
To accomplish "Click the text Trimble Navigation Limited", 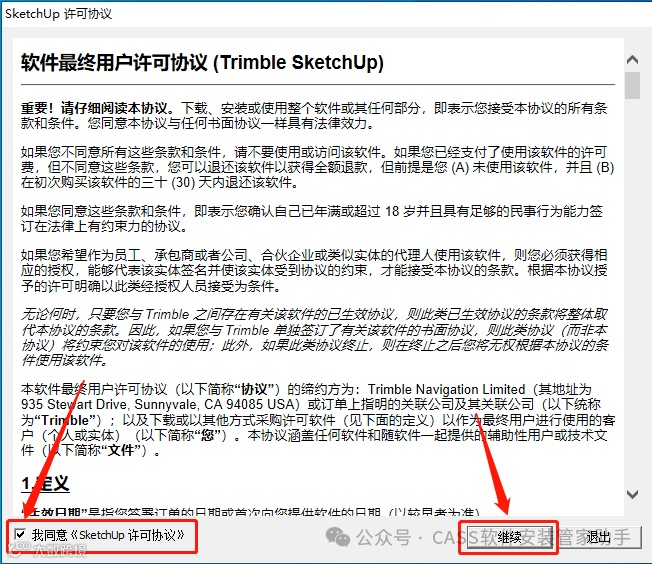I will 446,389.
